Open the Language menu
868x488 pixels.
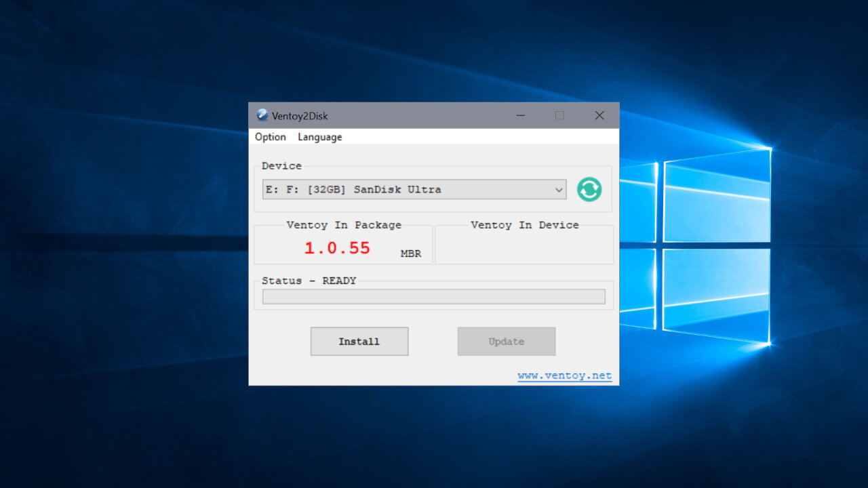(319, 137)
